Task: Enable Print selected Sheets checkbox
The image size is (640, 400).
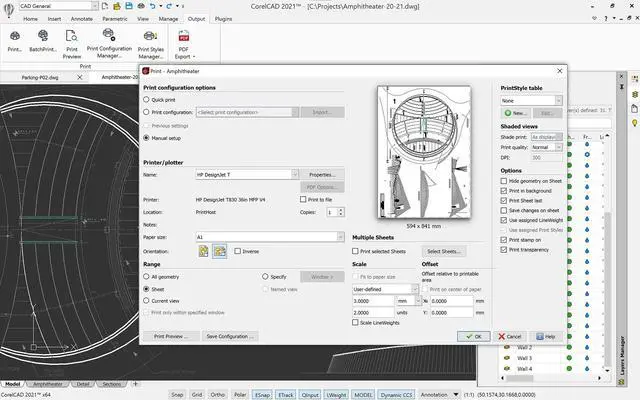Action: click(355, 251)
